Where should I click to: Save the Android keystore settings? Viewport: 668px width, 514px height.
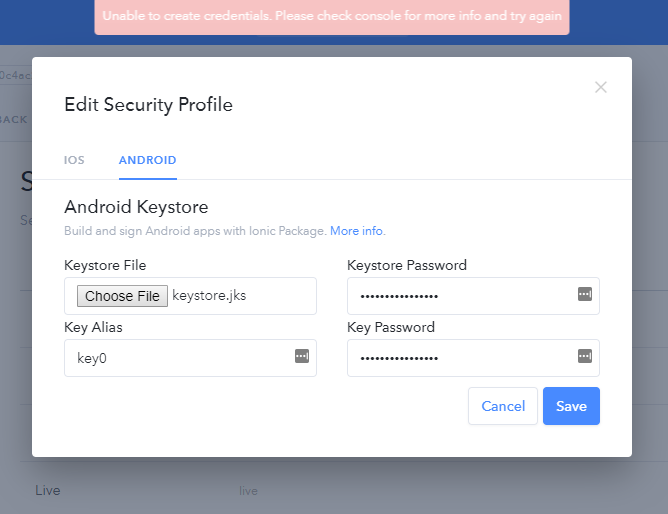[571, 406]
